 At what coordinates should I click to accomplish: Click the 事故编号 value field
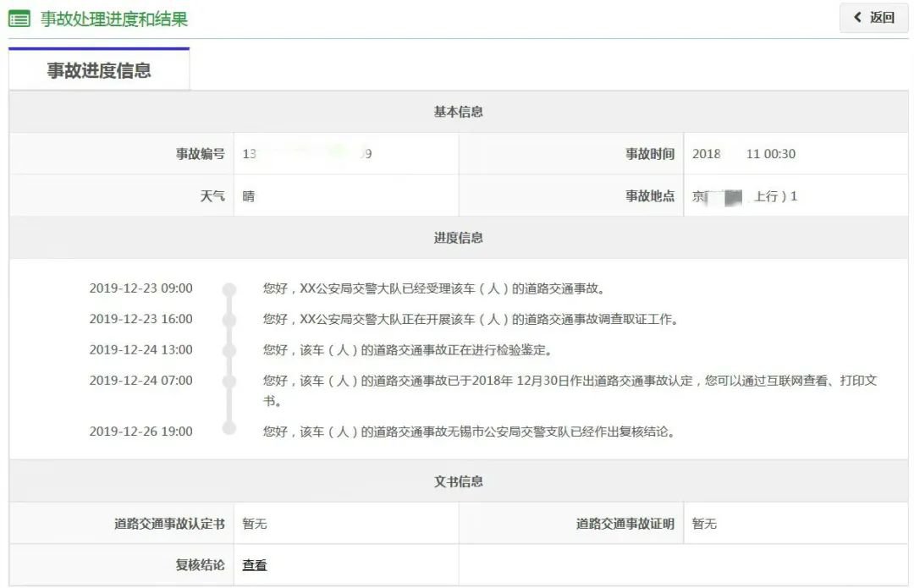(306, 154)
